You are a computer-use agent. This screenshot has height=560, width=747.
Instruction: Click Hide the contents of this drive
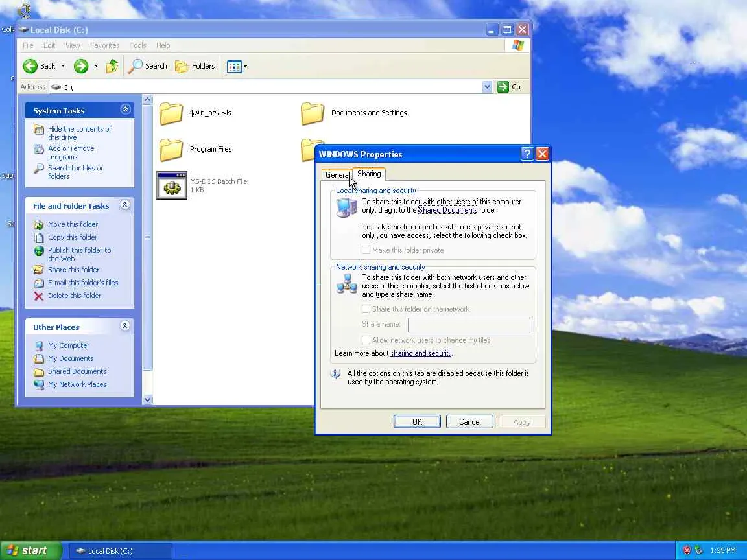pyautogui.click(x=80, y=133)
